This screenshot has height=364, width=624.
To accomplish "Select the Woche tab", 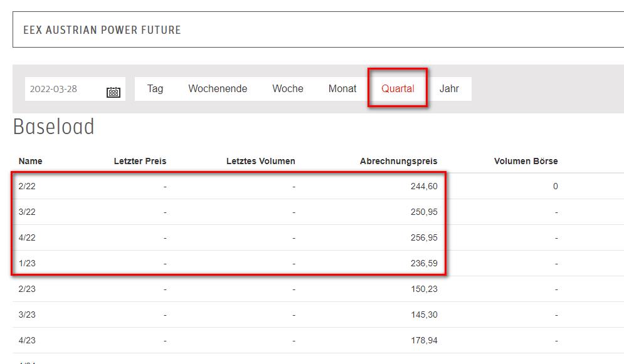I will [288, 88].
